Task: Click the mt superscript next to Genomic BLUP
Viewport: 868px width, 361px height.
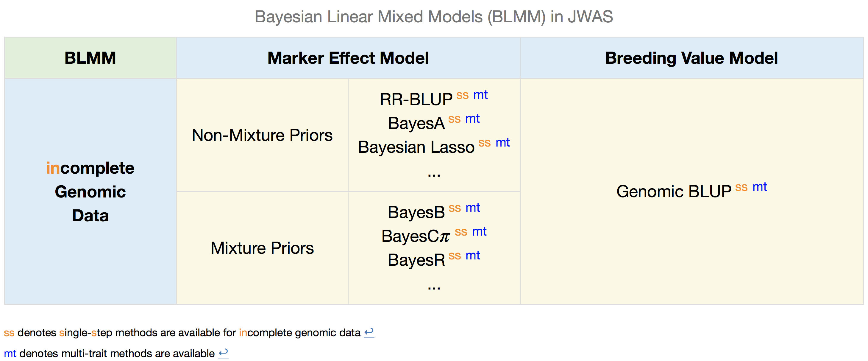Action: [x=760, y=187]
